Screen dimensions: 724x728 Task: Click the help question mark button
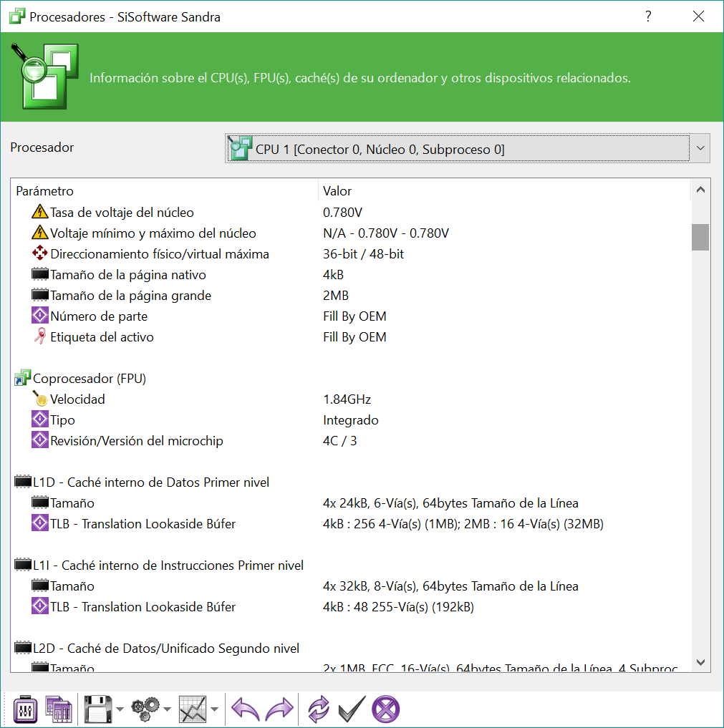click(648, 16)
